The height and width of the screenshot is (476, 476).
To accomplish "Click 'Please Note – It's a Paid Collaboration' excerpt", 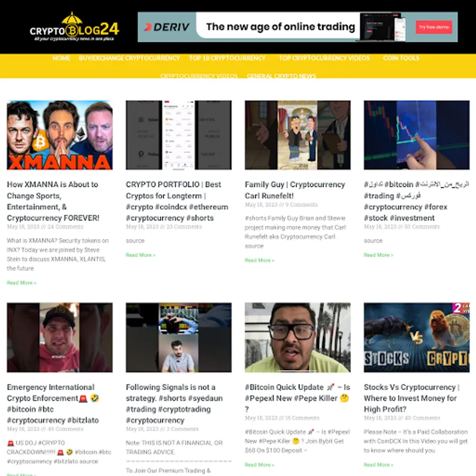I will [x=416, y=441].
